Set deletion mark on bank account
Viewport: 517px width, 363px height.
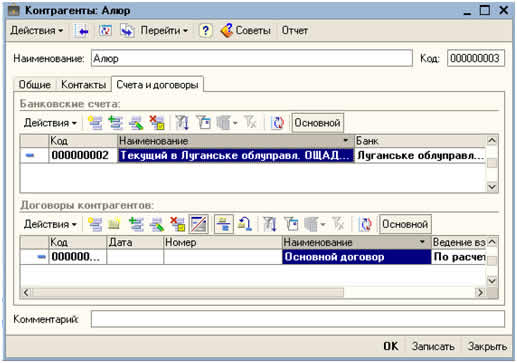coord(157,123)
